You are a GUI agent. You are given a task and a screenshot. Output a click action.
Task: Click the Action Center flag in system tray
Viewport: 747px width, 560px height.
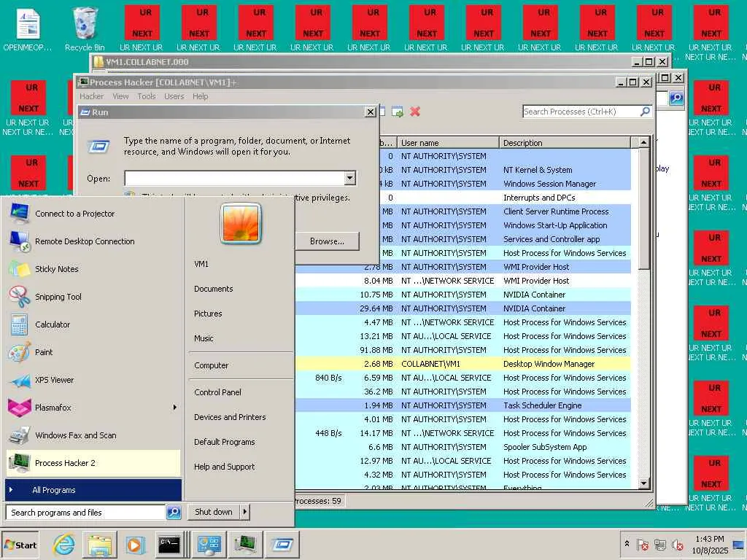pyautogui.click(x=643, y=544)
